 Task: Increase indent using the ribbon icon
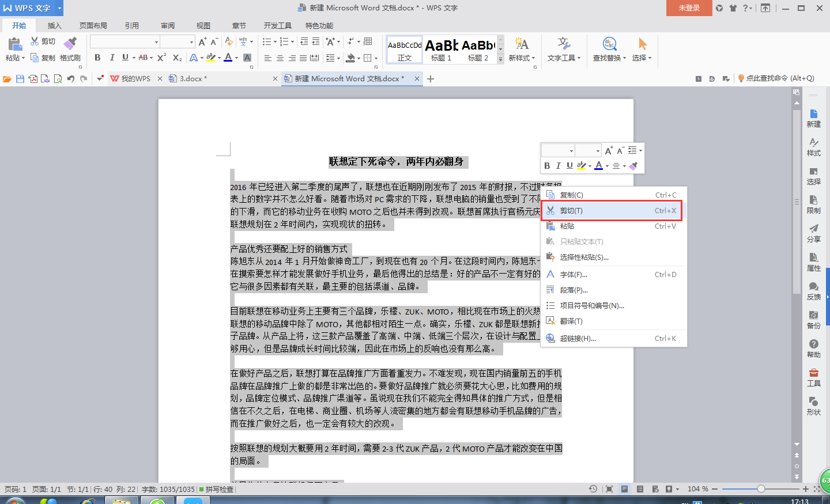coord(316,41)
